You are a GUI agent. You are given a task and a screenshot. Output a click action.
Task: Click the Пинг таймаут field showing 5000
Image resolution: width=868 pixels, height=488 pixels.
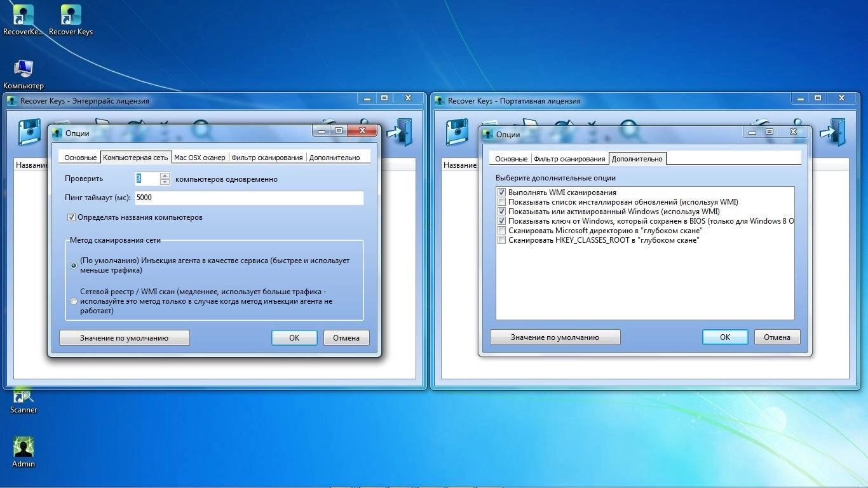pyautogui.click(x=248, y=198)
